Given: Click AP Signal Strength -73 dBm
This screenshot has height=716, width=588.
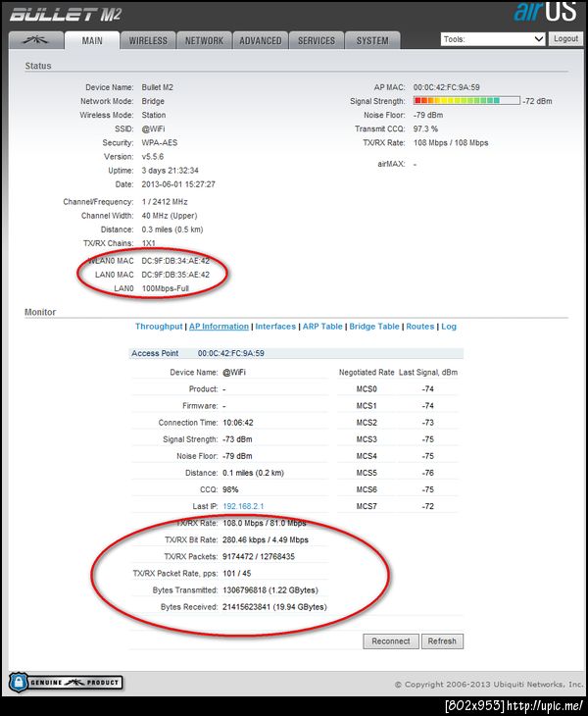Looking at the screenshot, I should coord(237,439).
